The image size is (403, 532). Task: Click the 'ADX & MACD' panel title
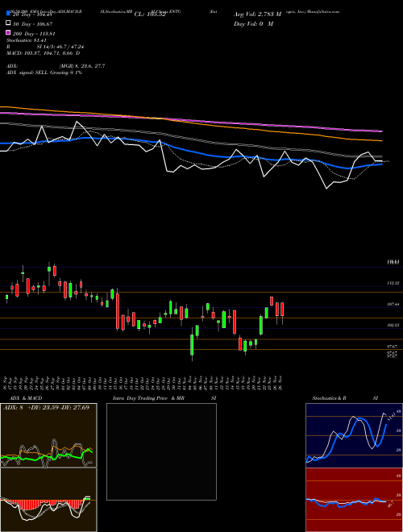[x=26, y=398]
